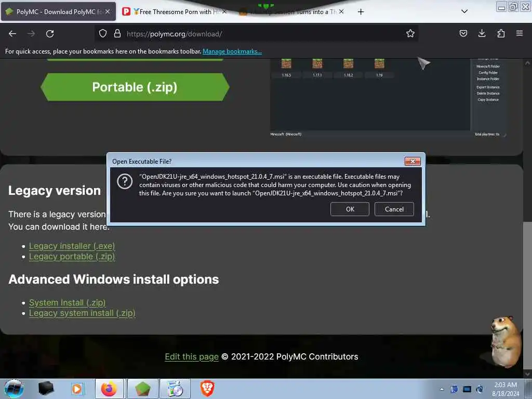Close the Open Executable File dialog

pos(413,161)
